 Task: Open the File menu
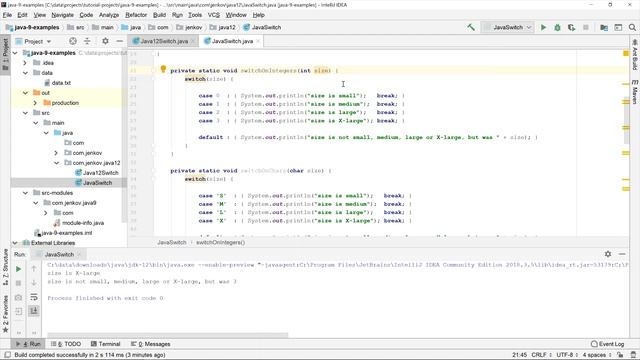click(7, 15)
